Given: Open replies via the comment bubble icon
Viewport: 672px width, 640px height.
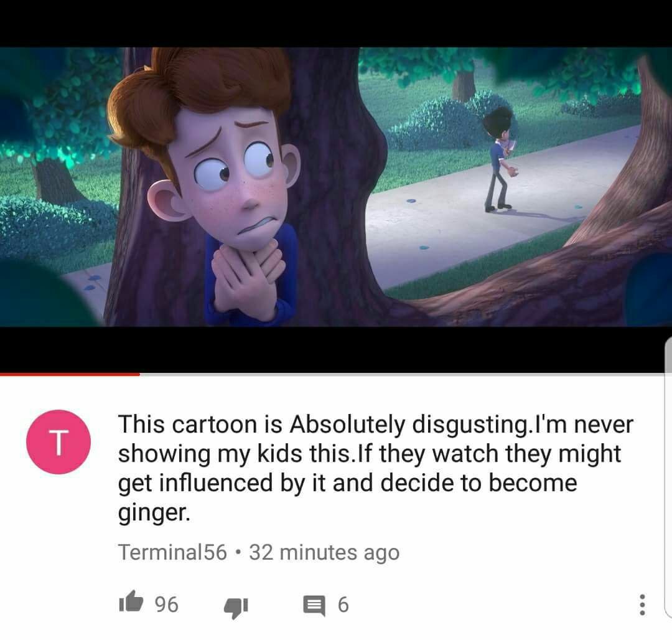Looking at the screenshot, I should pos(314,606).
